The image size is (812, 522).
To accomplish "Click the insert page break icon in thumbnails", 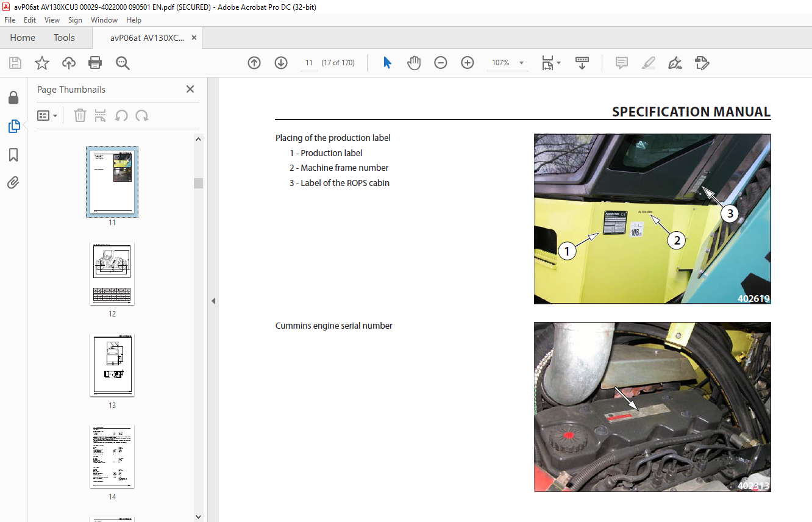I will [x=101, y=115].
